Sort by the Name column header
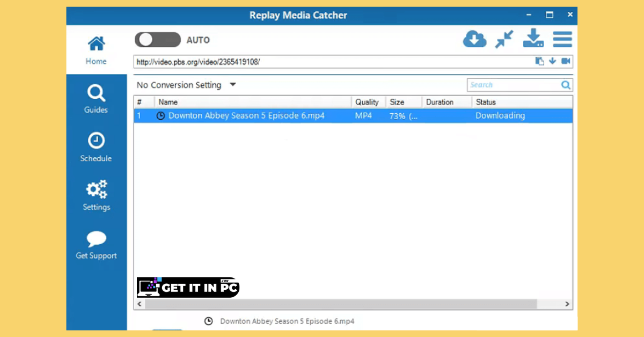Image resolution: width=644 pixels, height=337 pixels. [x=253, y=102]
